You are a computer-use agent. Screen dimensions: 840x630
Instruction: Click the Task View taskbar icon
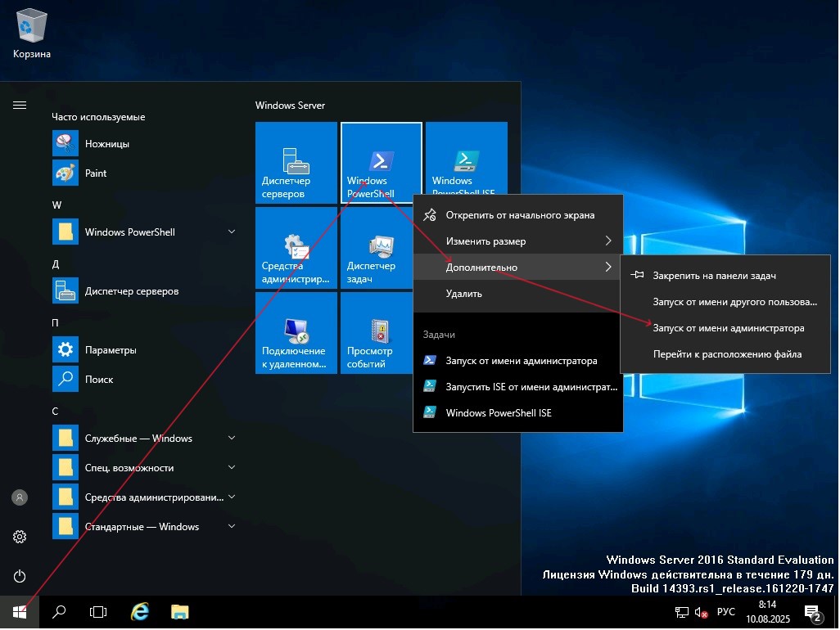click(98, 611)
